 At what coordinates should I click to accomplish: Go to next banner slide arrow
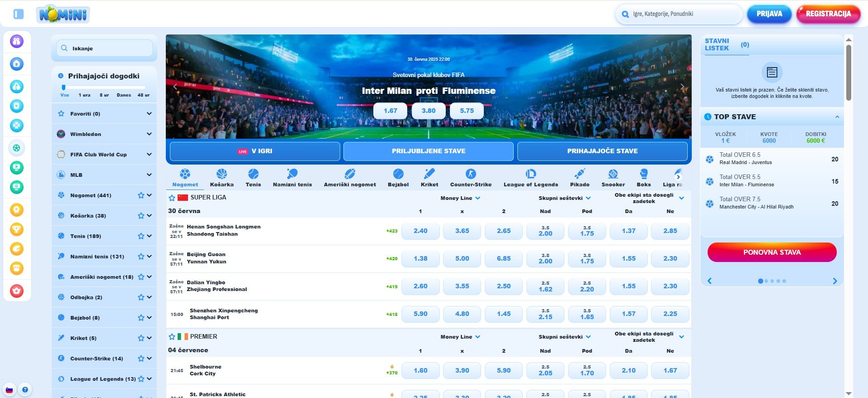(x=682, y=87)
